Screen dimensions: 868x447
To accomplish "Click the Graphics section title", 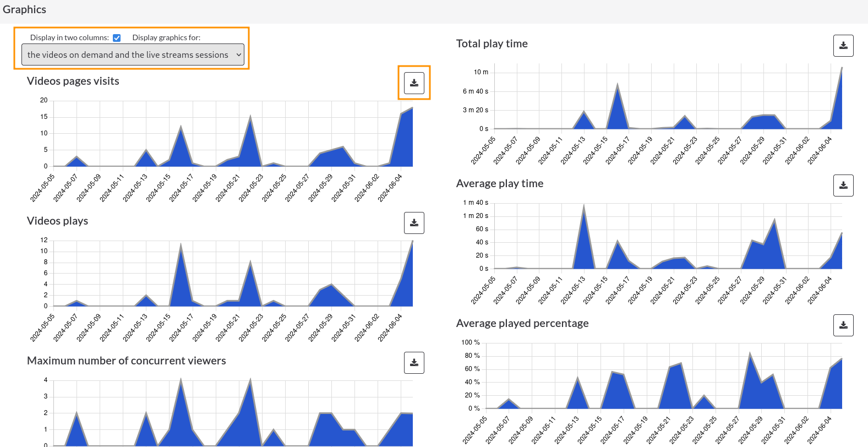I will click(x=25, y=9).
